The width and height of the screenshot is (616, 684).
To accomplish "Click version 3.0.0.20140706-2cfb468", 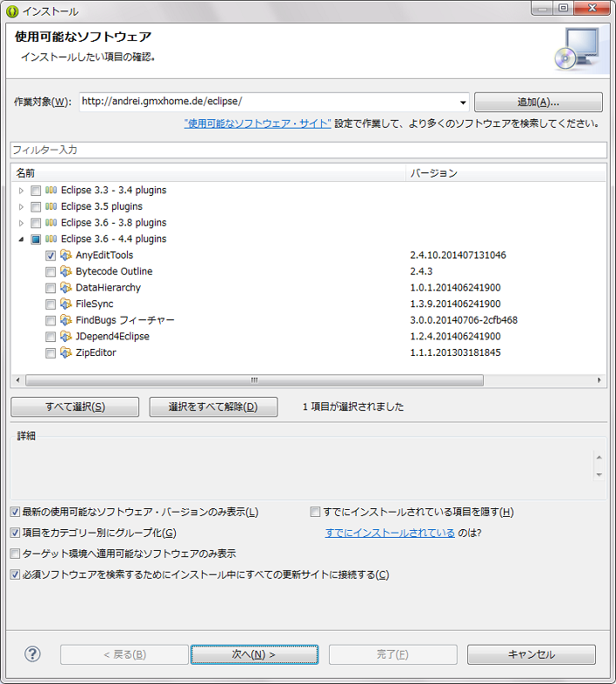I will pos(464,320).
